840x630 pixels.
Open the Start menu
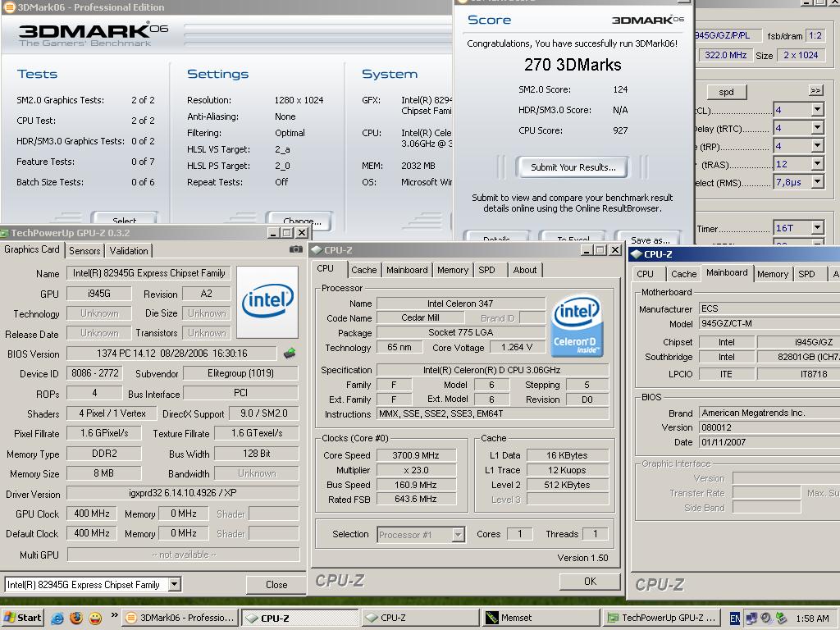click(x=22, y=618)
